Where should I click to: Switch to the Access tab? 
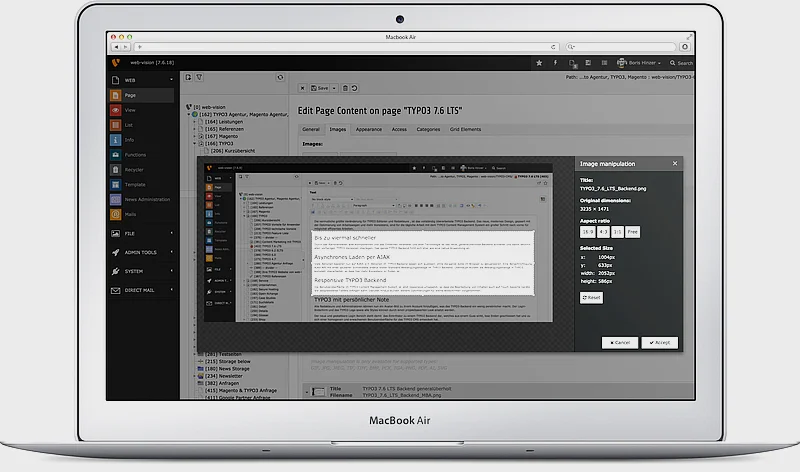pos(399,129)
